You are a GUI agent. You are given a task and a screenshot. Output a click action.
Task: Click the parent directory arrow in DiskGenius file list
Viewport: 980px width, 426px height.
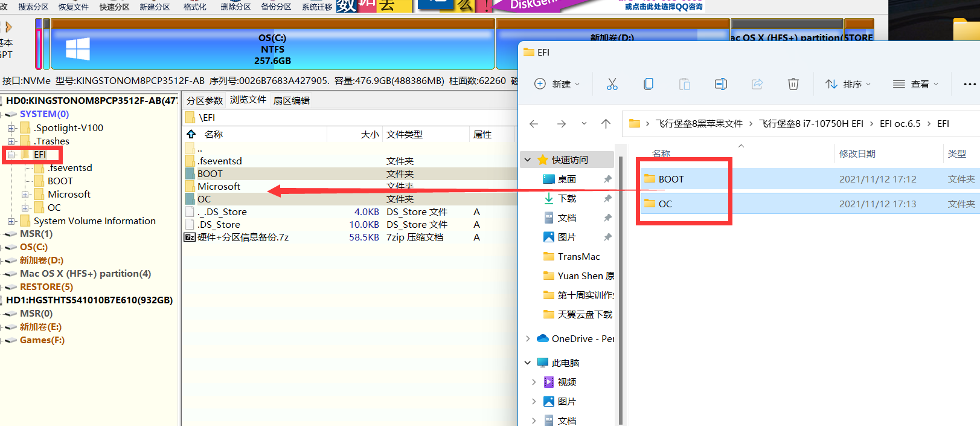point(191,134)
